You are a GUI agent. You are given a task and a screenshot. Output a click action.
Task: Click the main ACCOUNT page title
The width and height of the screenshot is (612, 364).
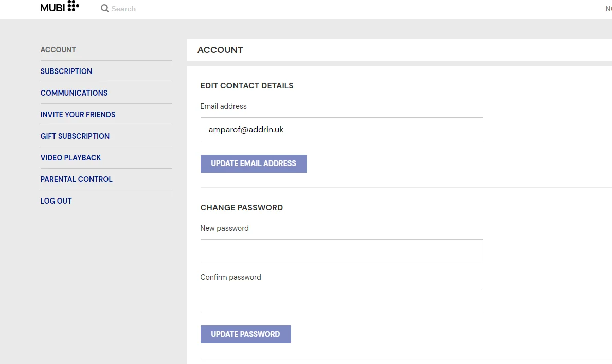pos(220,50)
